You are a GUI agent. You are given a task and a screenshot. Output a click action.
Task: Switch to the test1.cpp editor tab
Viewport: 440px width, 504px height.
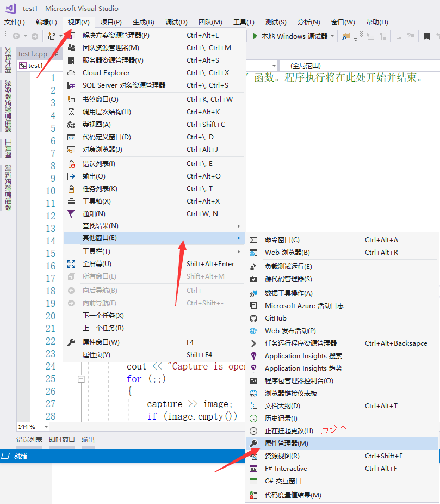coord(33,54)
